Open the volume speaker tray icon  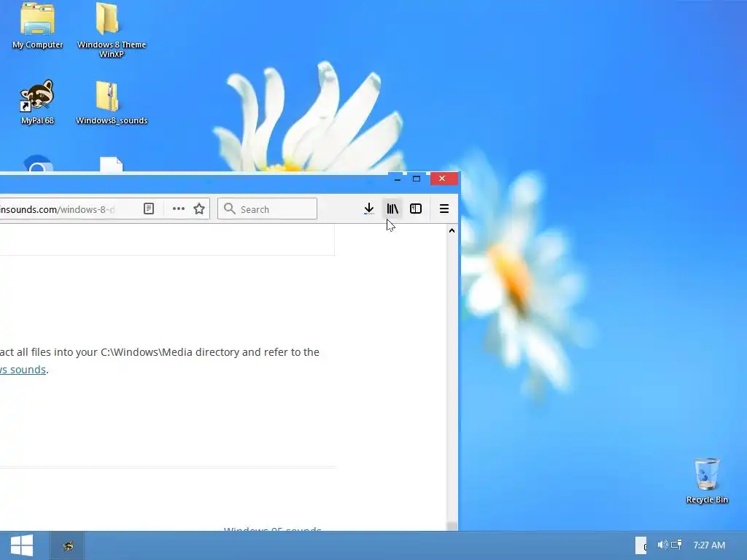pos(662,544)
